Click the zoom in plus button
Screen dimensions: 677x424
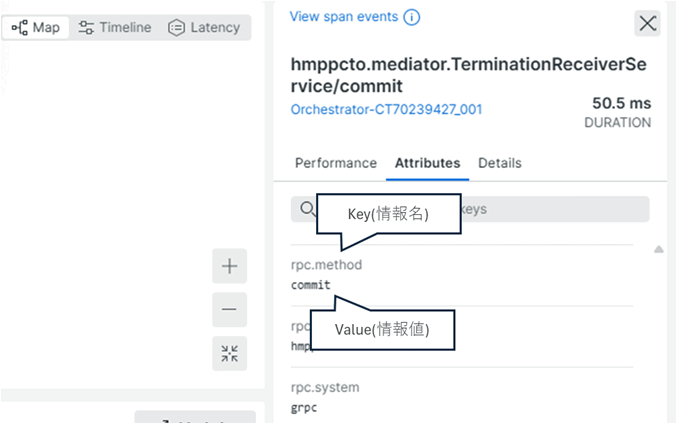point(229,266)
